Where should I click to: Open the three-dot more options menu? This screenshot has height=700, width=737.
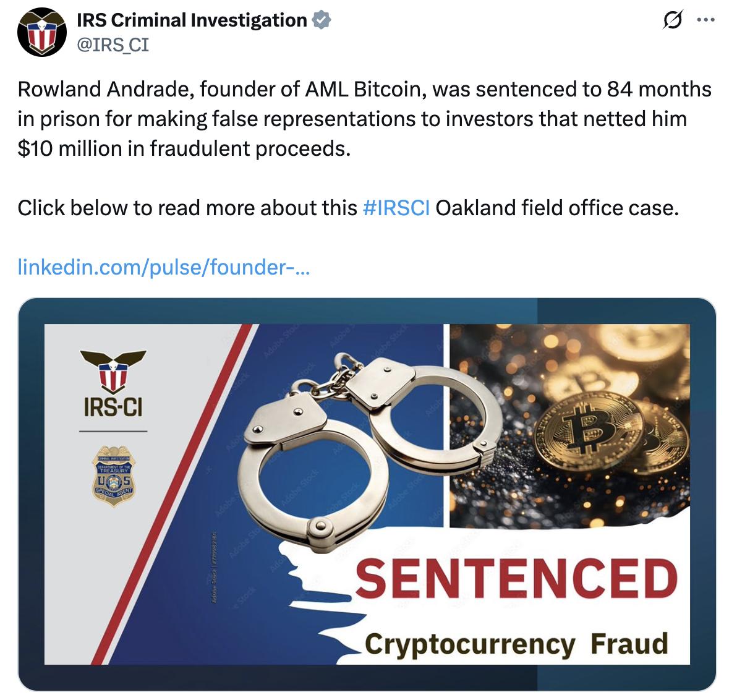pos(705,18)
